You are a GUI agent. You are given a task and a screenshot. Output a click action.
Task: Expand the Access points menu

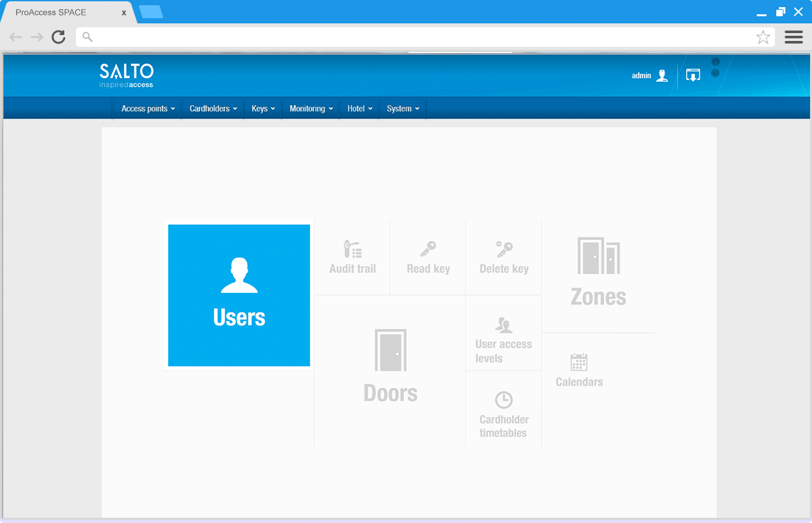click(148, 108)
